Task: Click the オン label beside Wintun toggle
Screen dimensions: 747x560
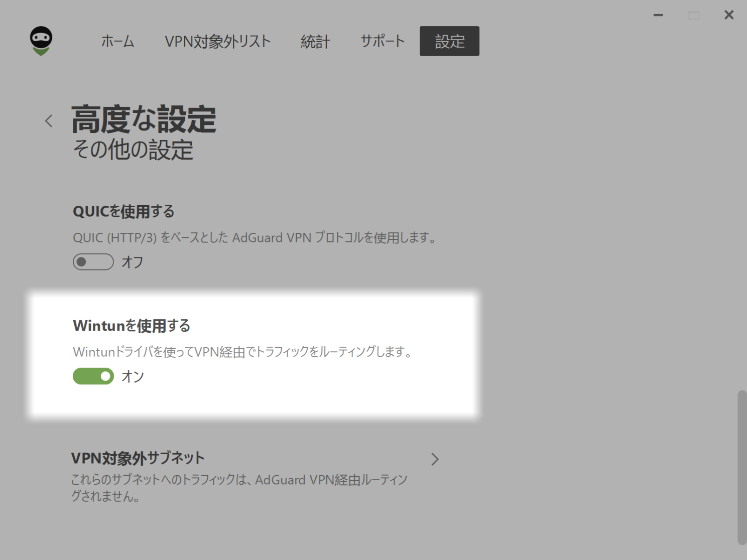Action: coord(133,376)
